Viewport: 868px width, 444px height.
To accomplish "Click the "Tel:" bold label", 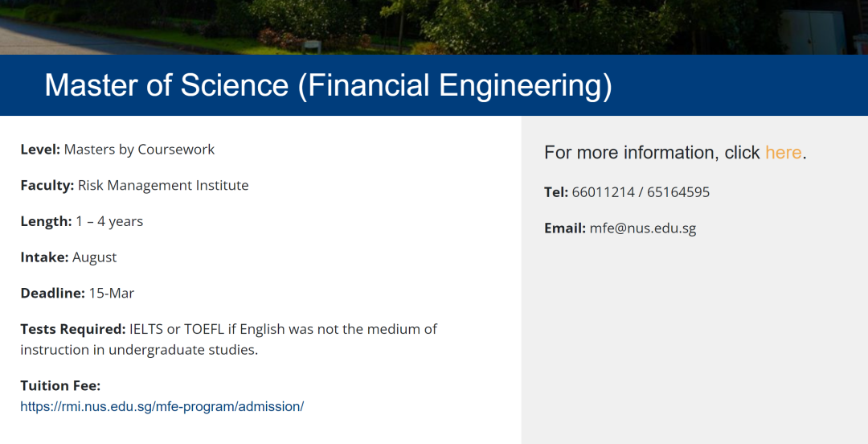I will coord(556,191).
